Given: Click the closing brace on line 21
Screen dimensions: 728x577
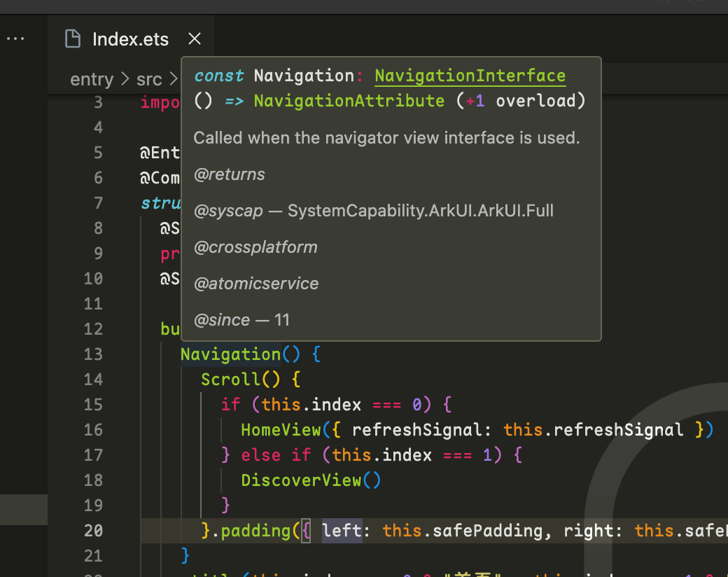Looking at the screenshot, I should click(185, 555).
